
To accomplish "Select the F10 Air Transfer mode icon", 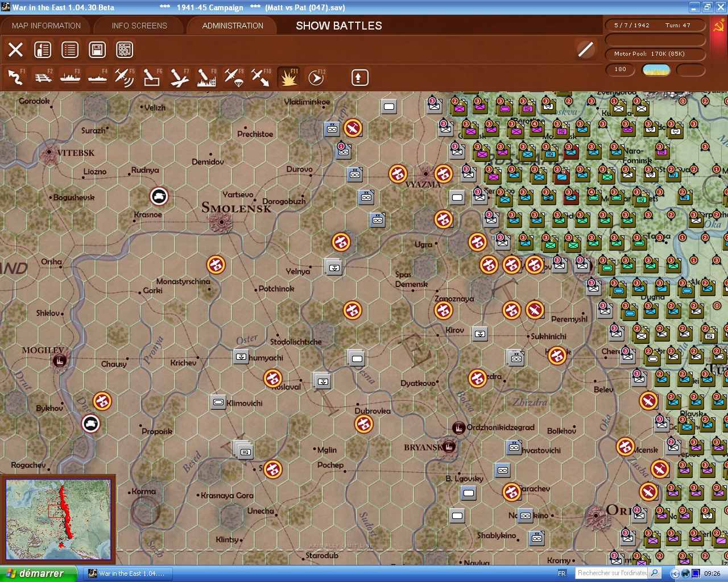I will [x=261, y=77].
